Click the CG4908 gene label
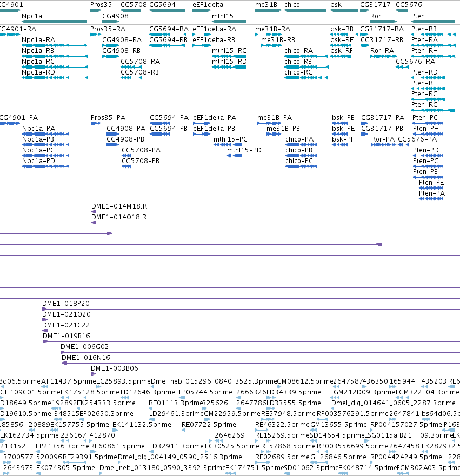Screen dimensions: 460x476 tap(115, 16)
